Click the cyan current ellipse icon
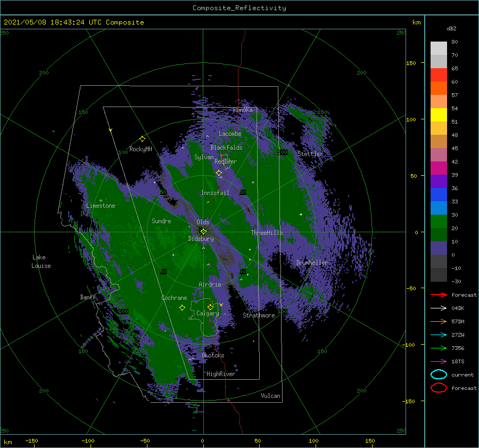479x448 pixels. coord(439,374)
